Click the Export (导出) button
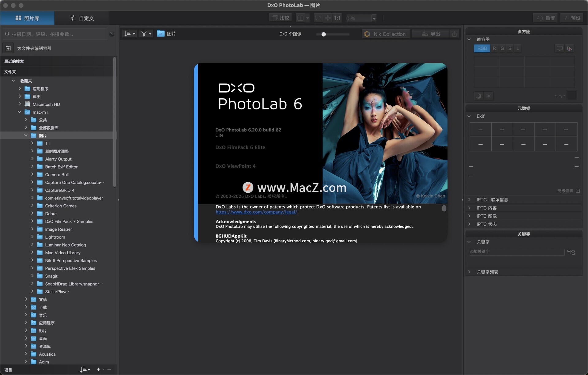588x375 pixels. 431,34
